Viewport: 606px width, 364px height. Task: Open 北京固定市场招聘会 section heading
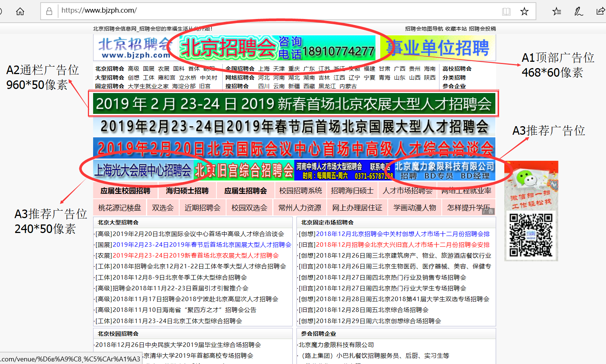pyautogui.click(x=327, y=223)
